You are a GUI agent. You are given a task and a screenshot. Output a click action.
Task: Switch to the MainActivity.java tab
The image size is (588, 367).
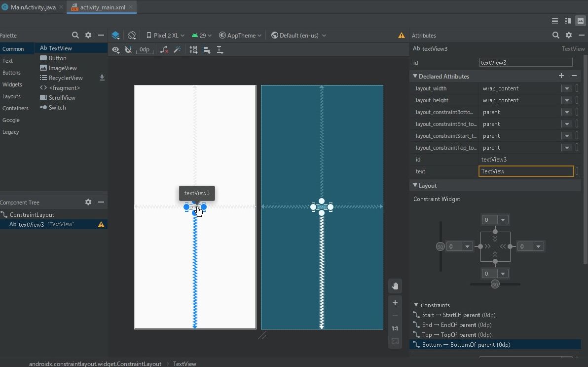pyautogui.click(x=33, y=7)
